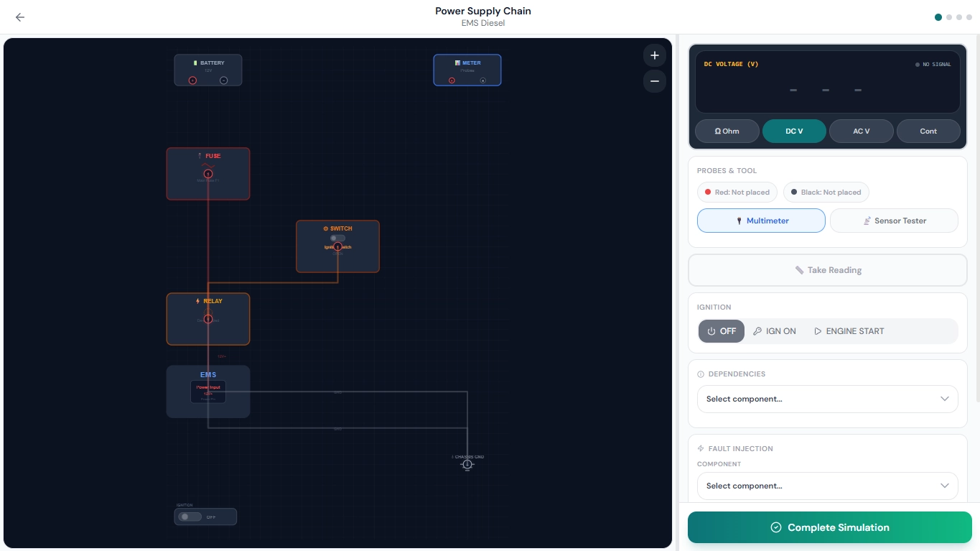Click the Chassis GND ground symbol
This screenshot has width=980, height=551.
(467, 464)
